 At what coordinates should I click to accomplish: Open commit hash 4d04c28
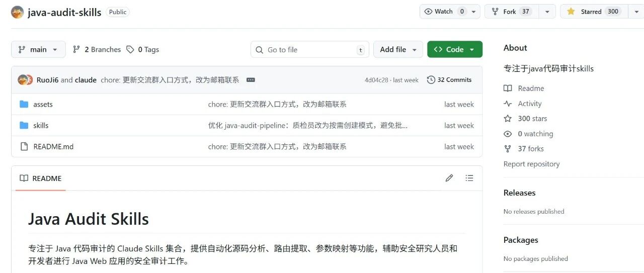click(376, 80)
